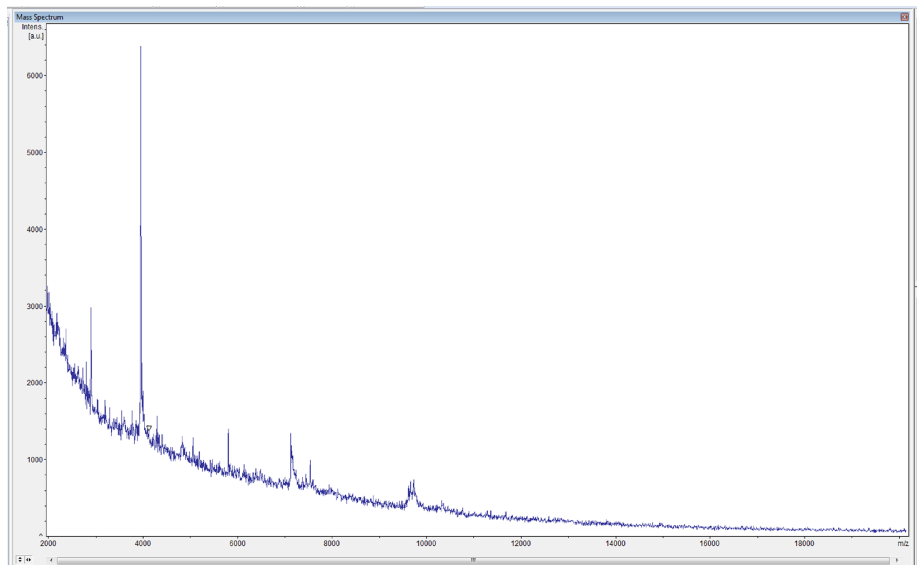Click the top of the peak near m/z 2900
The image size is (924, 572).
[x=91, y=309]
